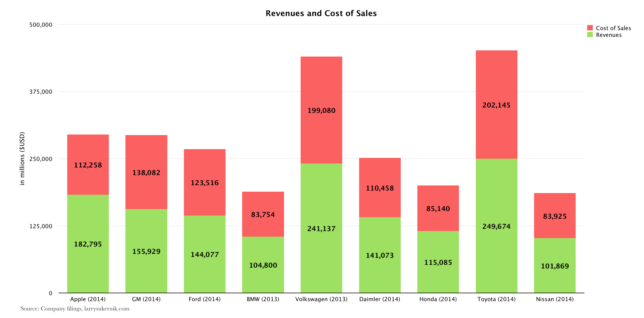Click Ford's revenue label 144,077
The image size is (644, 318).
click(205, 254)
